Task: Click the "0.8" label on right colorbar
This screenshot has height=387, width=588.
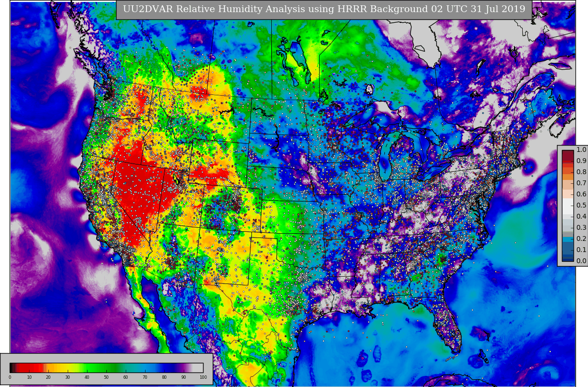Action: tap(581, 172)
